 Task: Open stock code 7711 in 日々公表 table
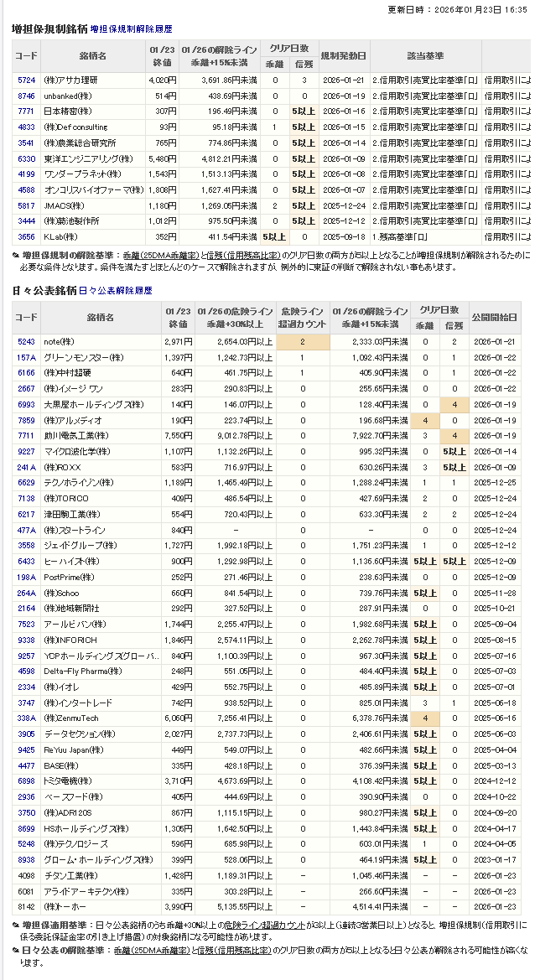26,436
